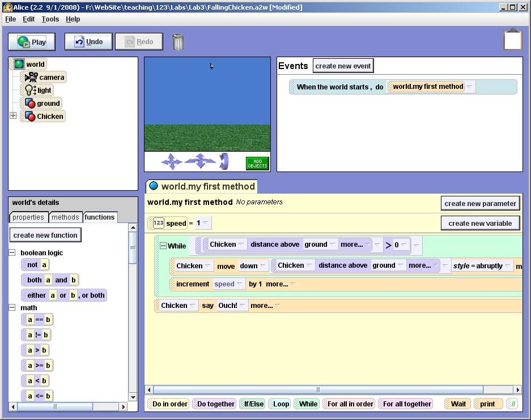Click the Wait tile

(457, 404)
